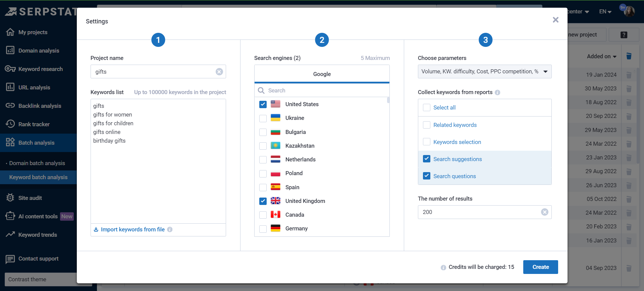This screenshot has height=291, width=644.
Task: Click the URL analysis icon
Action: tap(10, 87)
